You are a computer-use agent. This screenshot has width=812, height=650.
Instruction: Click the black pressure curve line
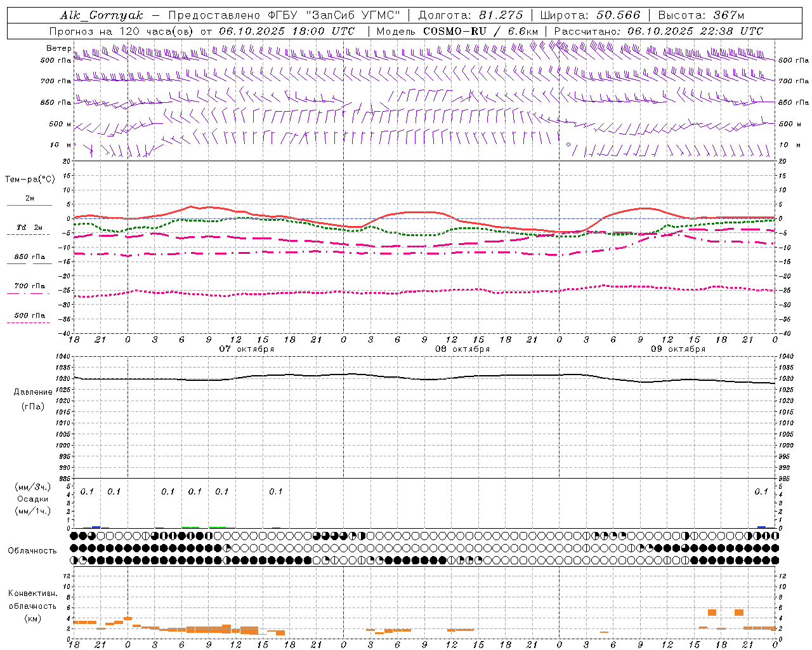point(424,378)
